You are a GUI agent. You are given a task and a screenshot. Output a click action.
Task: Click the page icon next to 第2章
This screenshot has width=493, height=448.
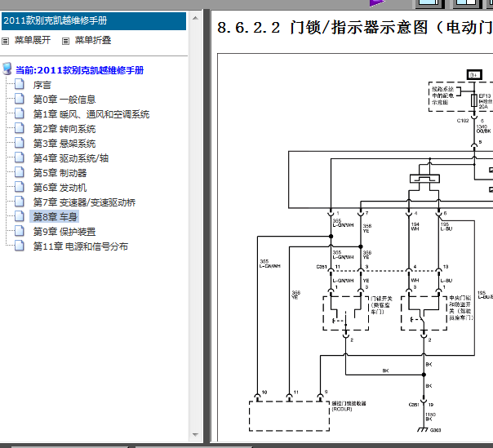tap(20, 128)
